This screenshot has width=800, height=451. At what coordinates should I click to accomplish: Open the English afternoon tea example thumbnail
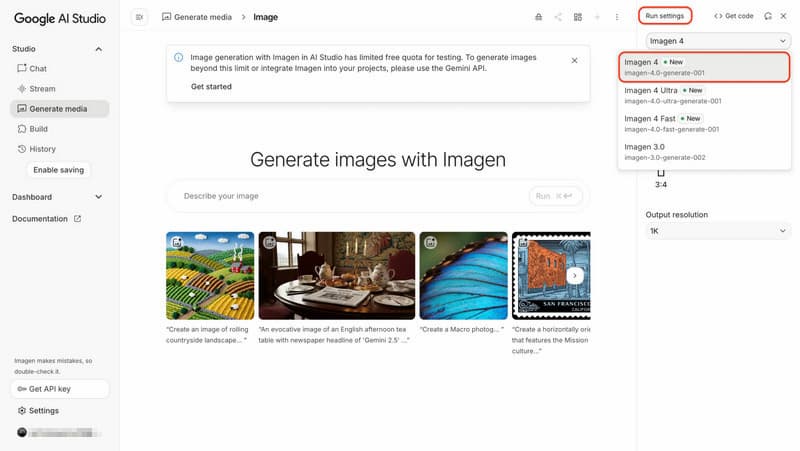pos(337,276)
